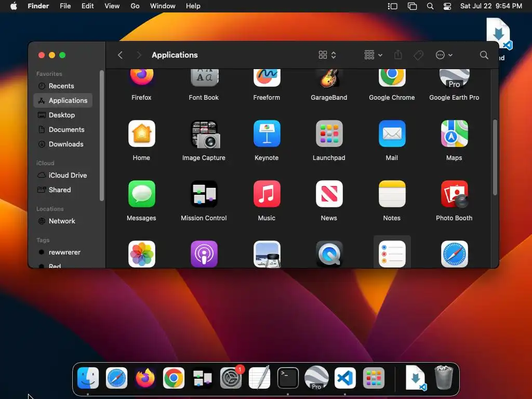The width and height of the screenshot is (532, 399).
Task: Open Desktop from the sidebar
Action: [63, 115]
